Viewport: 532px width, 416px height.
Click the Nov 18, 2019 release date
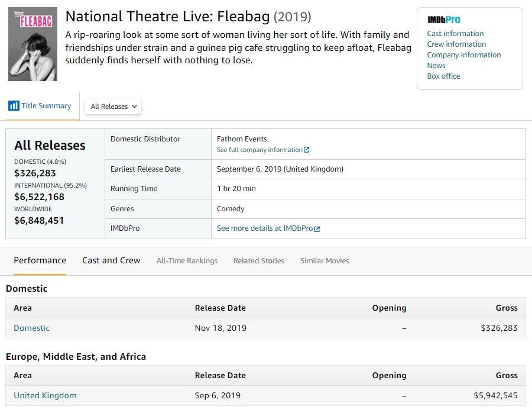(x=220, y=328)
